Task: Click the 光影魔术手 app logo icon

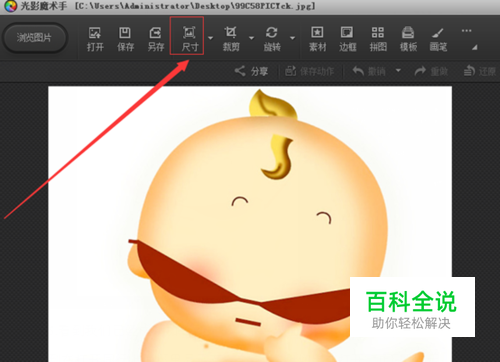Action: [x=11, y=6]
